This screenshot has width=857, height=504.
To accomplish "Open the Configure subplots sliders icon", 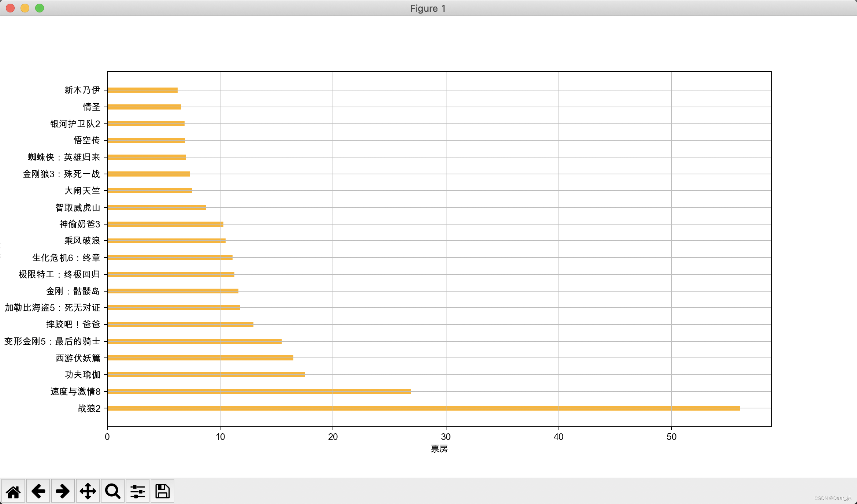I will 138,491.
